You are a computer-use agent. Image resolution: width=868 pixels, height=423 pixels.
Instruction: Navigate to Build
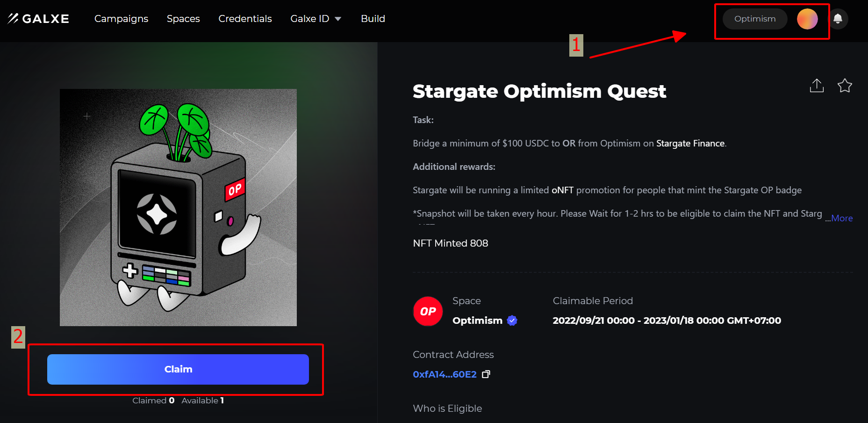pyautogui.click(x=373, y=19)
